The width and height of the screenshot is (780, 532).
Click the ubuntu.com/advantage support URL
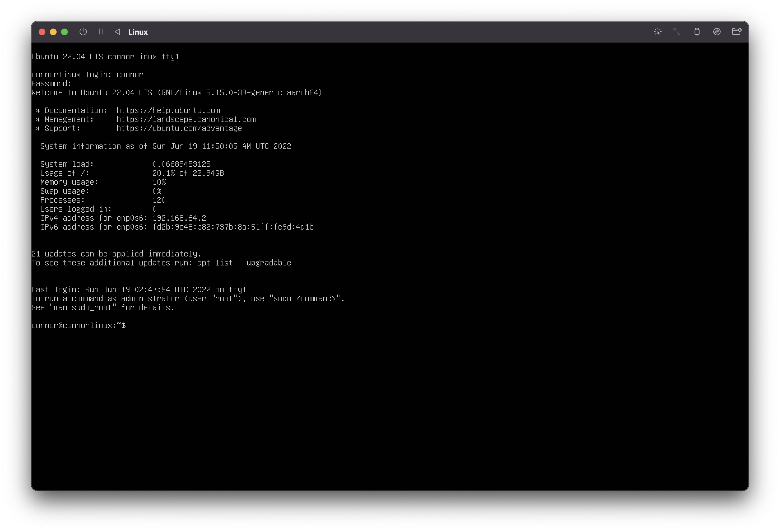179,129
